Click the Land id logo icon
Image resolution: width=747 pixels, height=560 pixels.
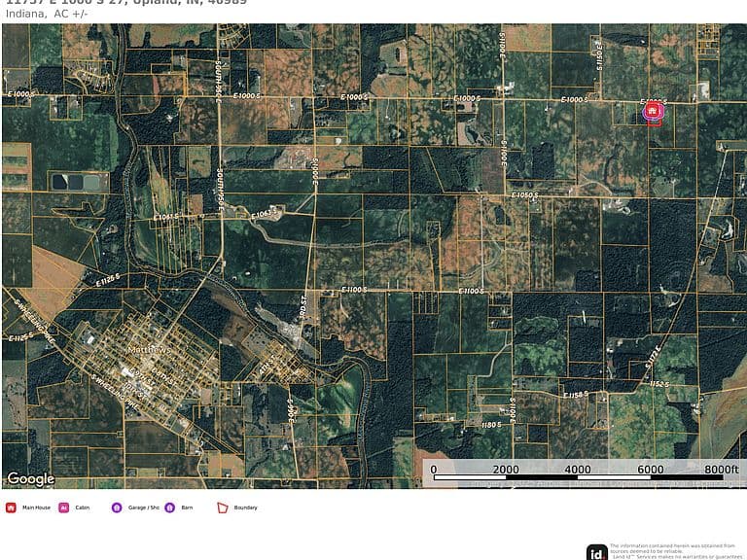[596, 552]
